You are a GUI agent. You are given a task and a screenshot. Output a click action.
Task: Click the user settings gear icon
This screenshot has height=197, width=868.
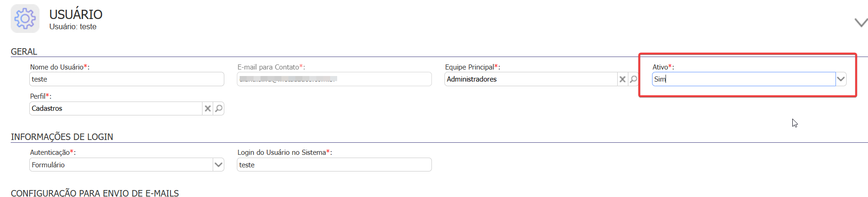click(x=25, y=19)
